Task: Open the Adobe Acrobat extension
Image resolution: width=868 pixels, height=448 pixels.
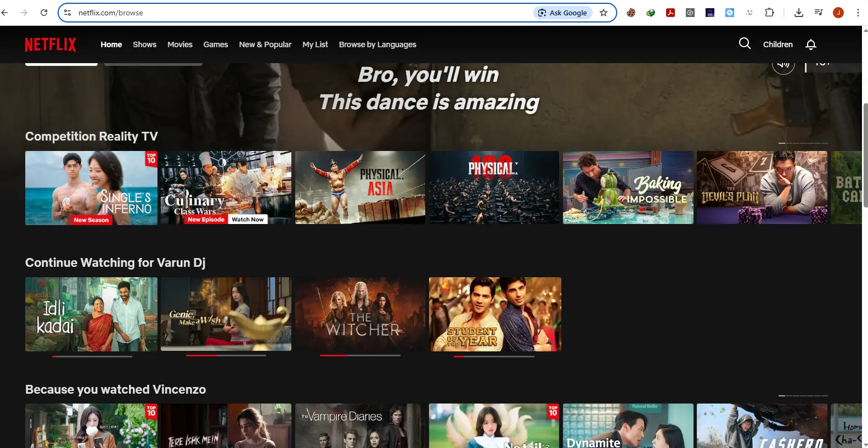Action: tap(670, 13)
